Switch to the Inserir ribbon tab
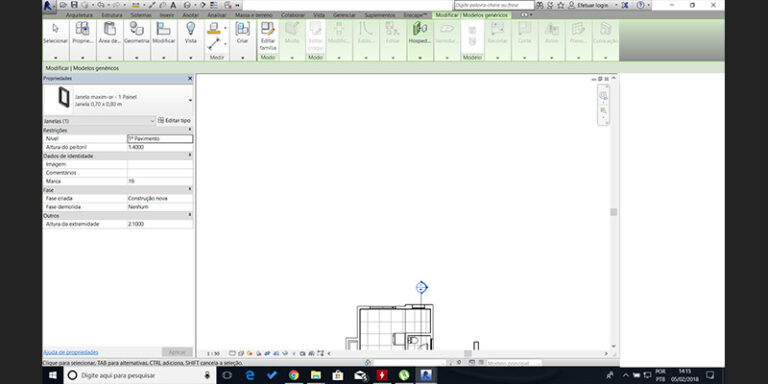This screenshot has height=384, width=768. click(167, 15)
